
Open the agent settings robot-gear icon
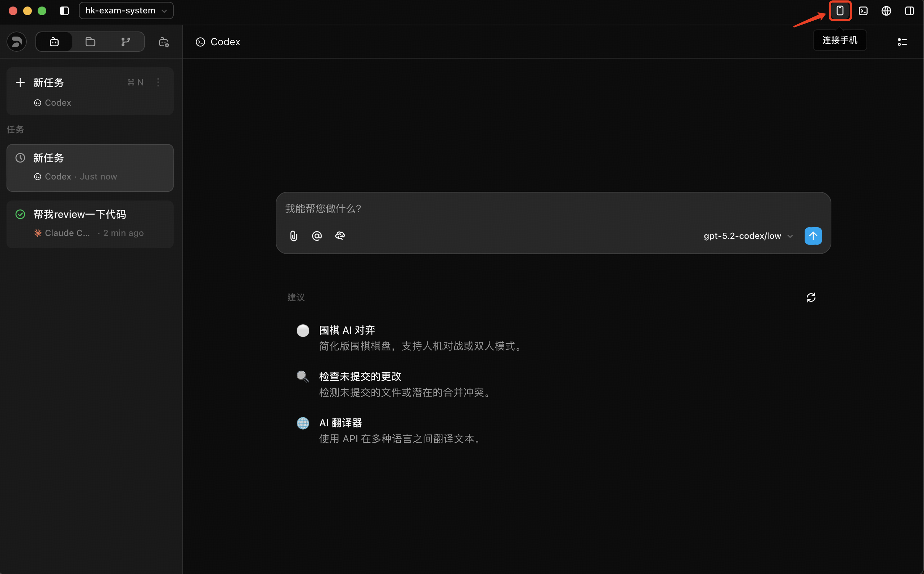pos(164,42)
